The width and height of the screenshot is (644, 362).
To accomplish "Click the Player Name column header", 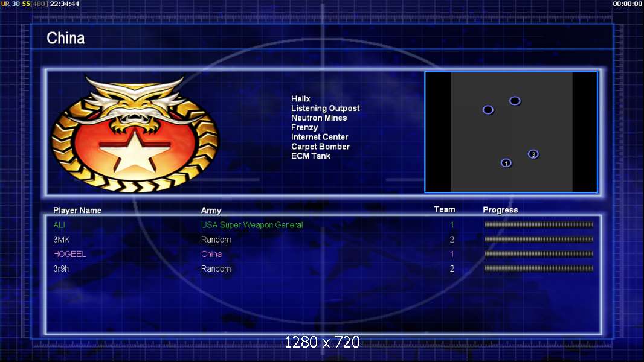I will pyautogui.click(x=77, y=211).
